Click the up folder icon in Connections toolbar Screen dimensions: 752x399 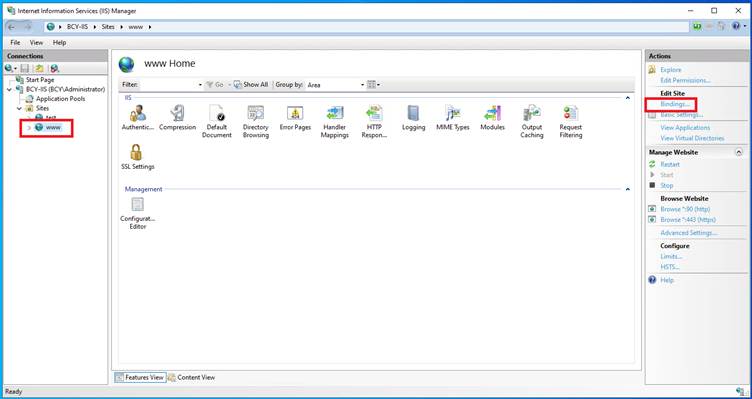click(x=39, y=69)
